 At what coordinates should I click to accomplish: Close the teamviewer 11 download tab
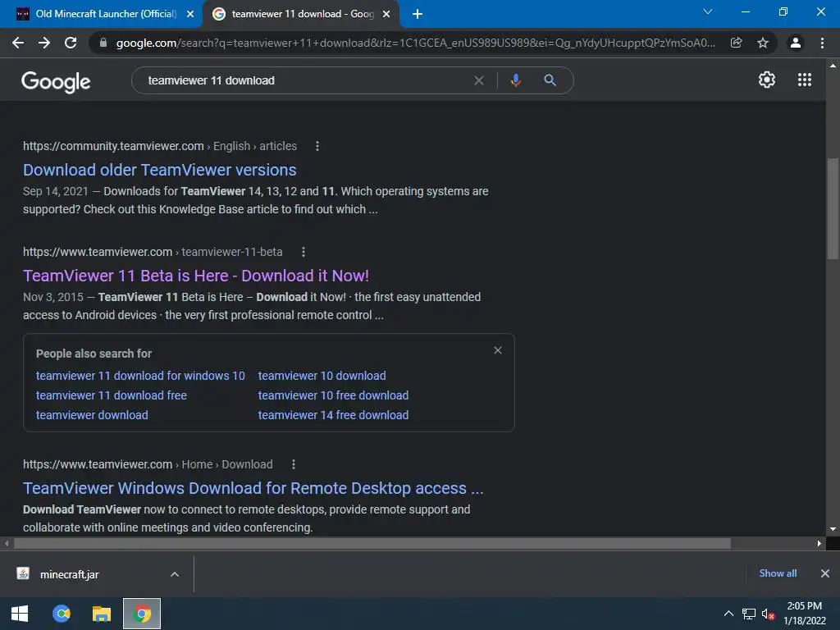pos(386,14)
